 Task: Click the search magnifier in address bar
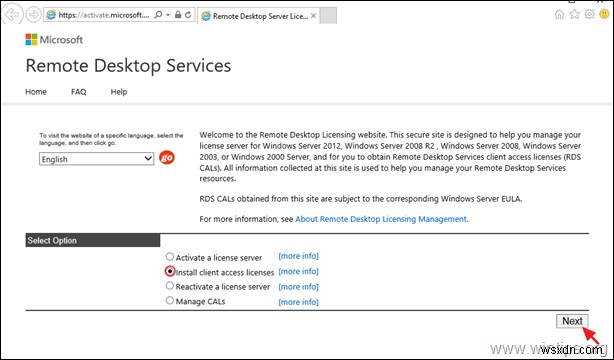pos(158,15)
